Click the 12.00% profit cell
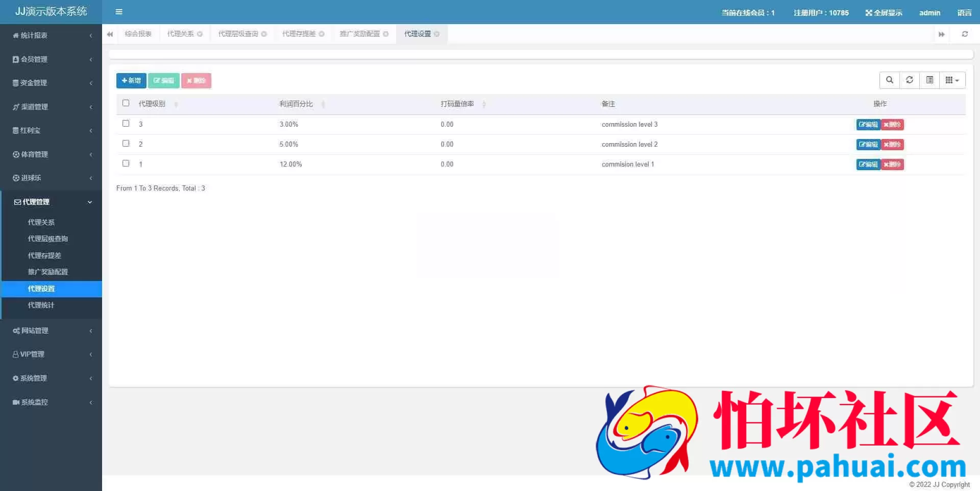This screenshot has width=980, height=491. pyautogui.click(x=290, y=165)
